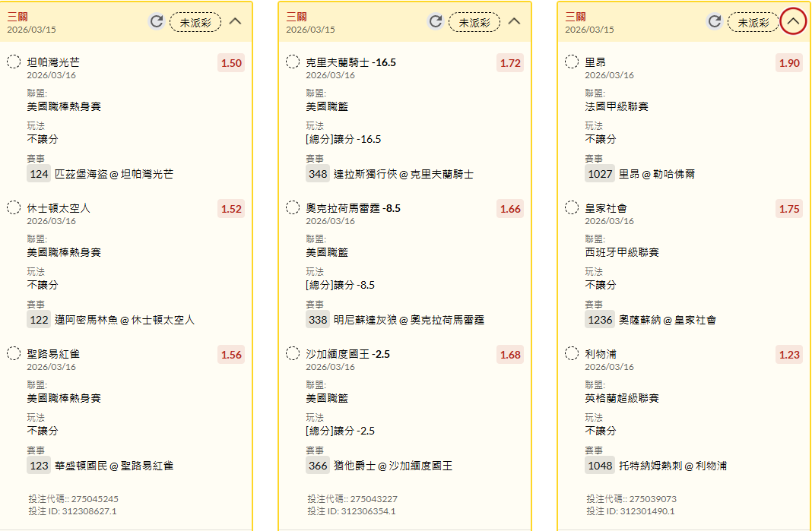Screen dimensions: 812x531
Task: Click 未派彩 status tag on middle card
Action: (x=474, y=22)
